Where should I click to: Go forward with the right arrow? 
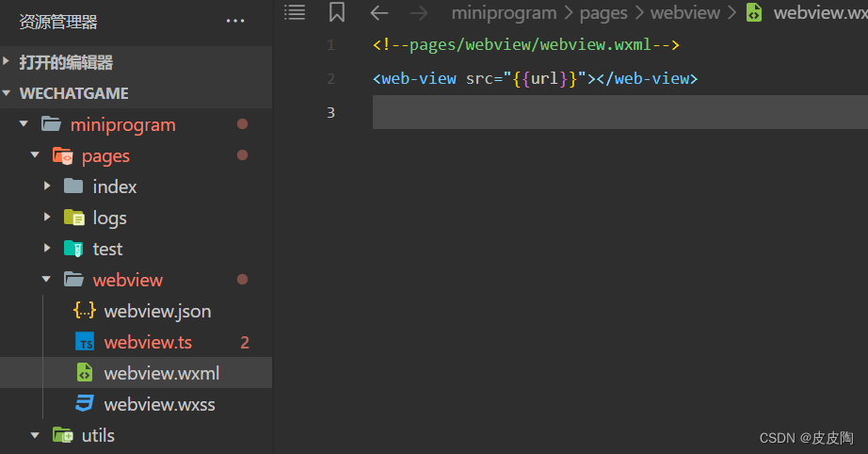coord(419,13)
